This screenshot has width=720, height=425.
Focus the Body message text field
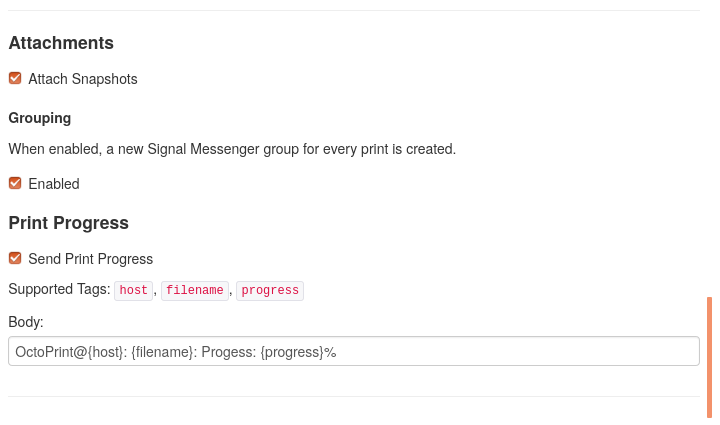click(x=354, y=352)
